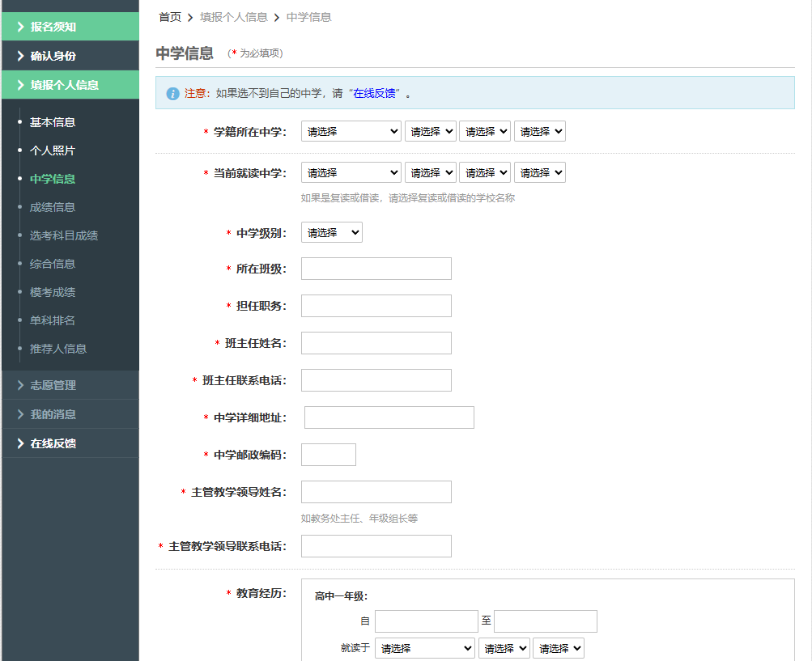Image resolution: width=812 pixels, height=661 pixels.
Task: Click the 高中一年级 start date field
Action: (426, 621)
